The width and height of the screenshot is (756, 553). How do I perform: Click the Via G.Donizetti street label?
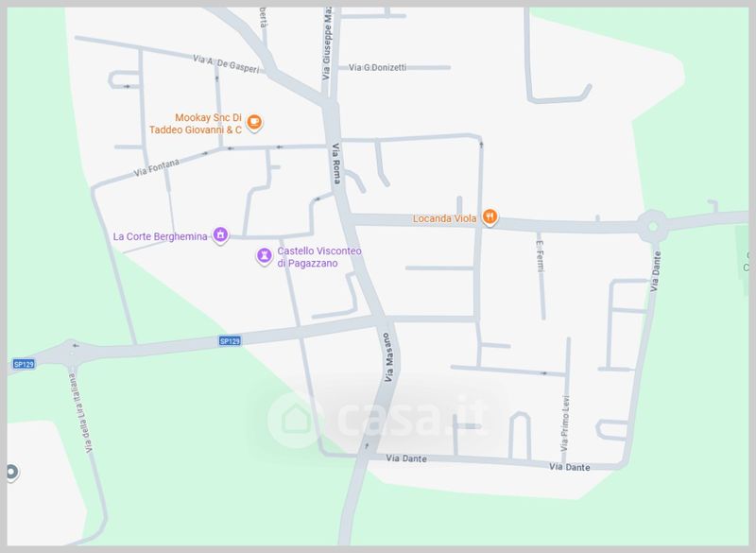[377, 67]
